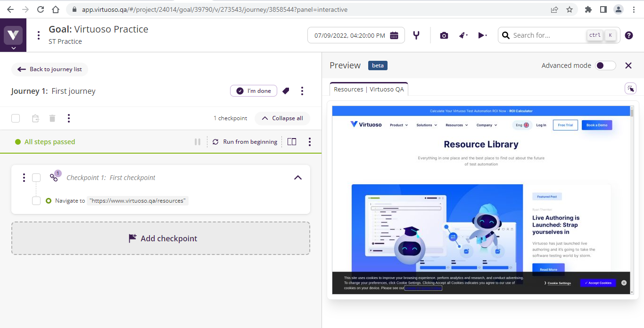Viewport: 644px width, 328px height.
Task: Click the tag icon beside I'm done
Action: (x=286, y=91)
